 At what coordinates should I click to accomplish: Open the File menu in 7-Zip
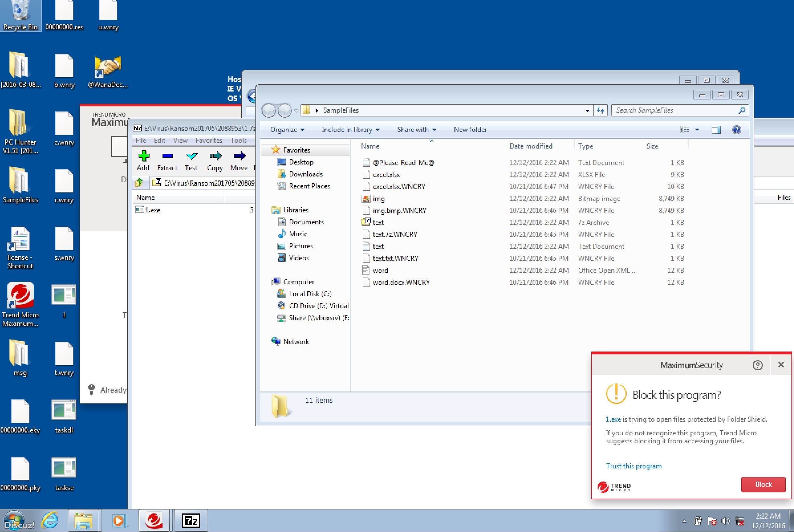tap(141, 141)
